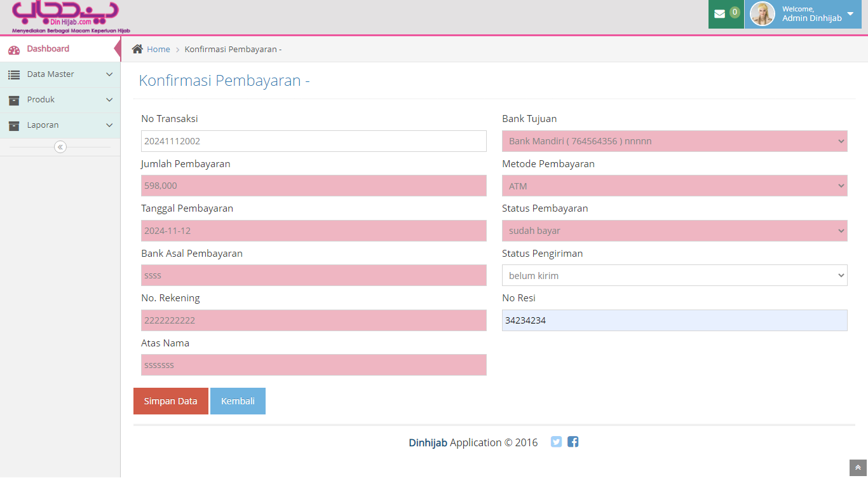Image resolution: width=868 pixels, height=478 pixels.
Task: Open the Status Pembayaran dropdown
Action: [x=674, y=231]
